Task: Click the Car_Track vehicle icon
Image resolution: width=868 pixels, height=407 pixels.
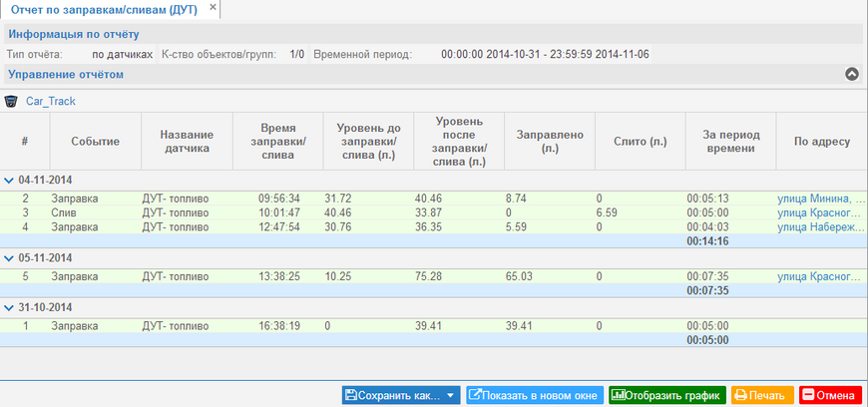Action: click(x=11, y=102)
